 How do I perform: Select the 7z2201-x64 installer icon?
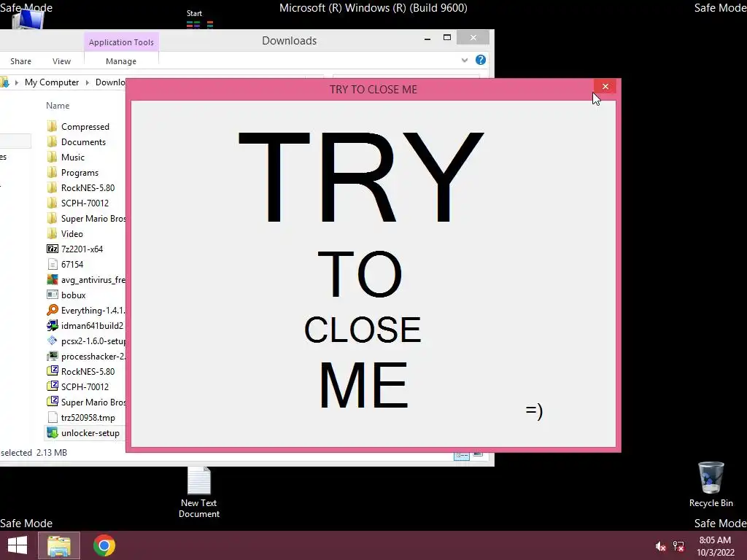[x=53, y=249]
